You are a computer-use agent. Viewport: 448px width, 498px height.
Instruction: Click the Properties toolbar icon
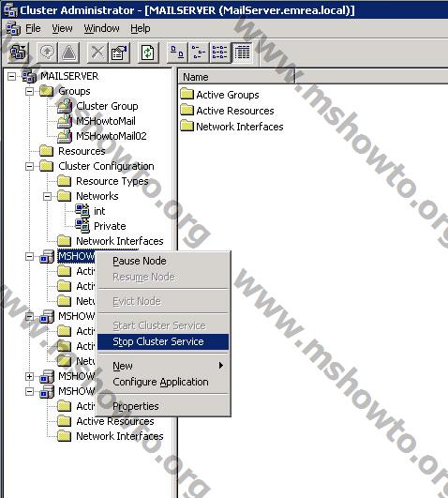pyautogui.click(x=119, y=53)
